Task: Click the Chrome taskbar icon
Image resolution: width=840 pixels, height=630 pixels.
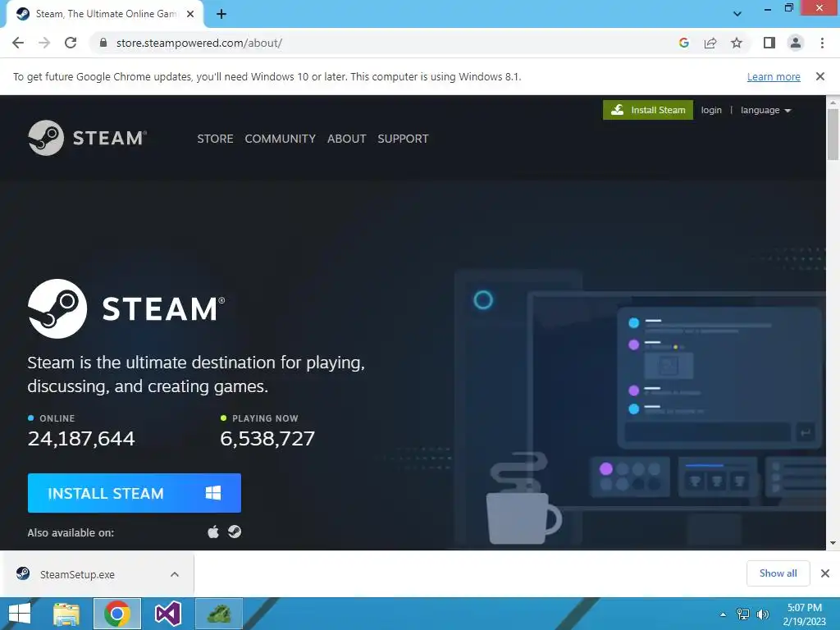Action: pyautogui.click(x=117, y=614)
